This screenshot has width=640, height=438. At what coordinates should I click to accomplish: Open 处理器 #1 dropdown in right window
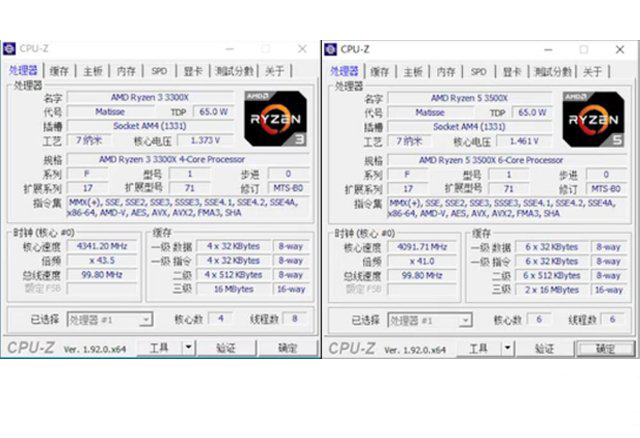coord(430,320)
